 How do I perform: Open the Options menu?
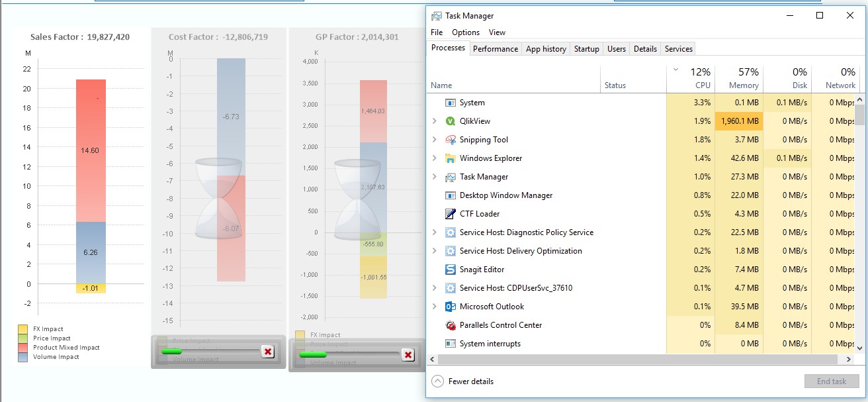coord(466,32)
